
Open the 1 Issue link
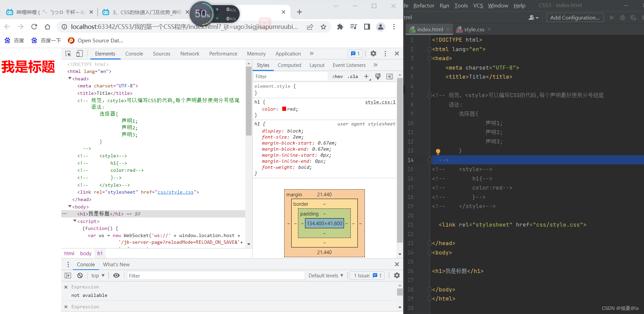[x=368, y=276]
